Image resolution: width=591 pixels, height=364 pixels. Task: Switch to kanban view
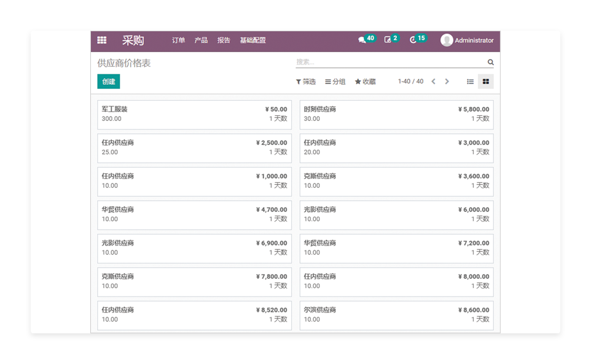pyautogui.click(x=485, y=82)
